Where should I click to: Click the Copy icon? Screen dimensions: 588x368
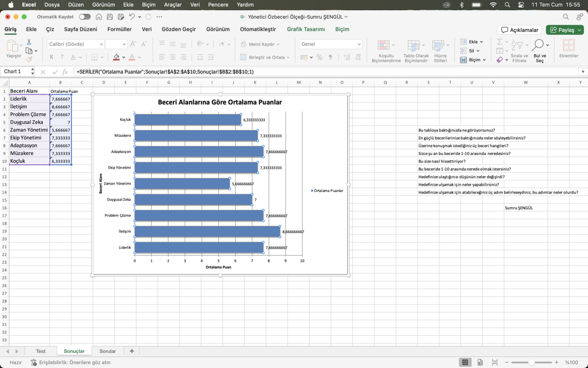point(29,51)
